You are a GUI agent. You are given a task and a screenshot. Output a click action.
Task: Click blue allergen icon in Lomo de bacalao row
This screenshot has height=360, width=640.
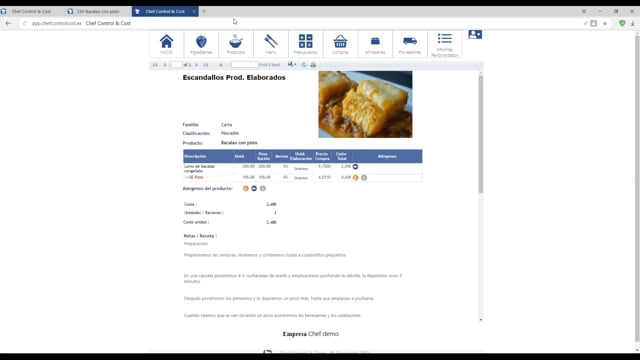coord(355,167)
